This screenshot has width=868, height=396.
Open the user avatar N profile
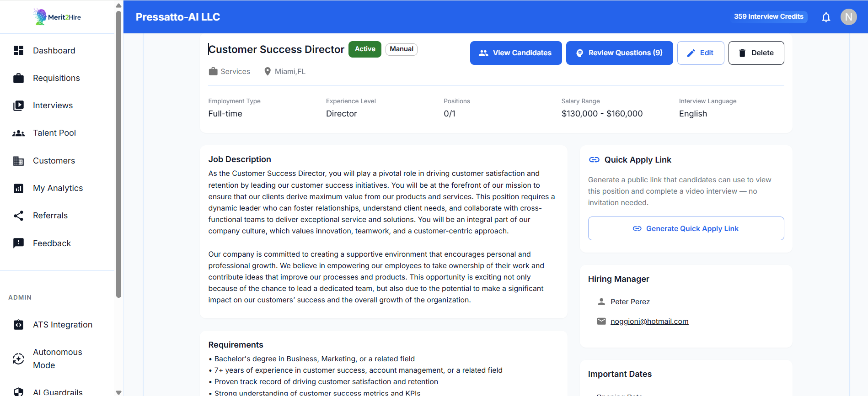(x=848, y=17)
